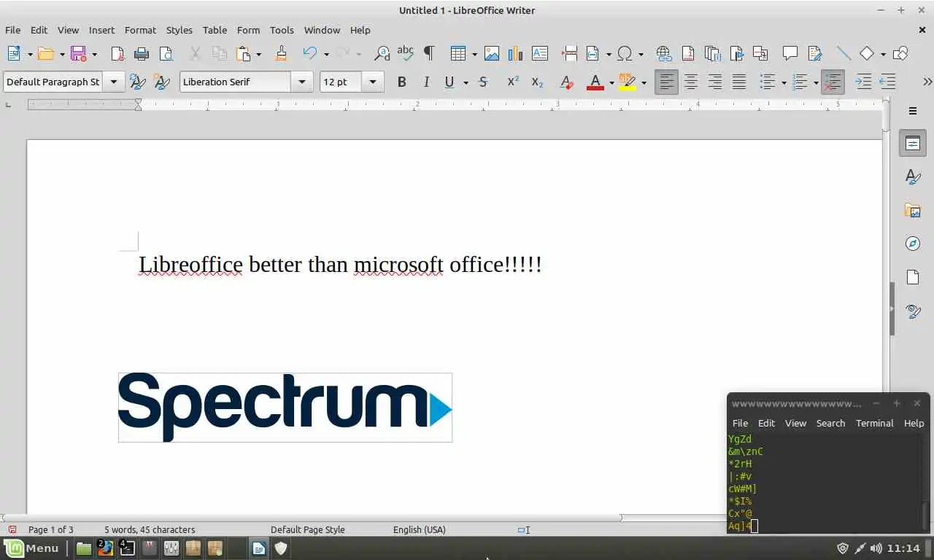Insert a comment
934x560 pixels.
click(x=790, y=53)
